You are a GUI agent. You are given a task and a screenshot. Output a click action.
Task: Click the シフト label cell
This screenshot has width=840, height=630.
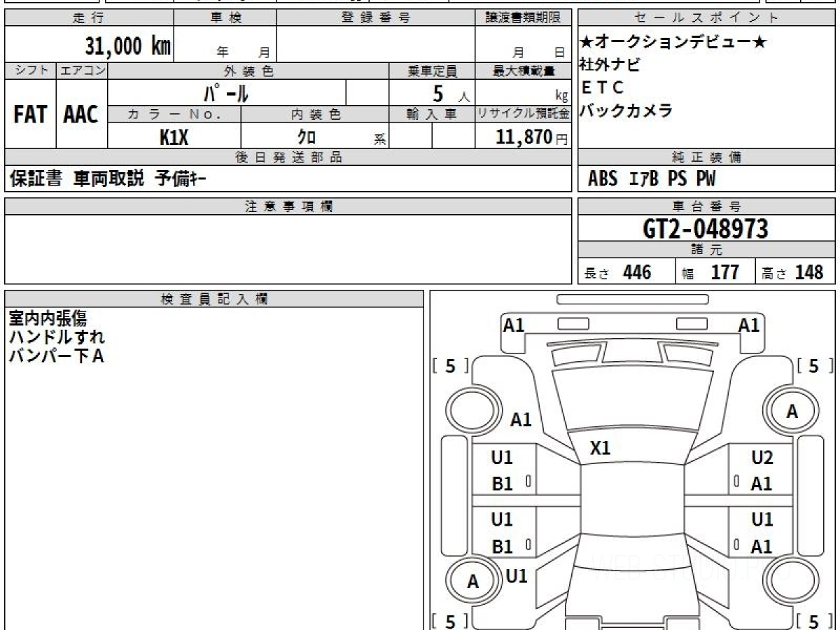click(30, 71)
